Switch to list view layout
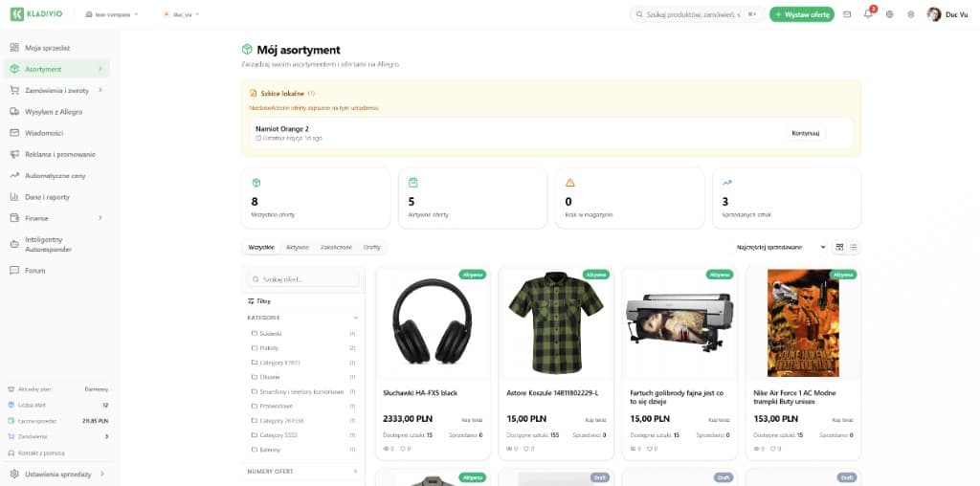The height and width of the screenshot is (486, 980). pos(854,247)
